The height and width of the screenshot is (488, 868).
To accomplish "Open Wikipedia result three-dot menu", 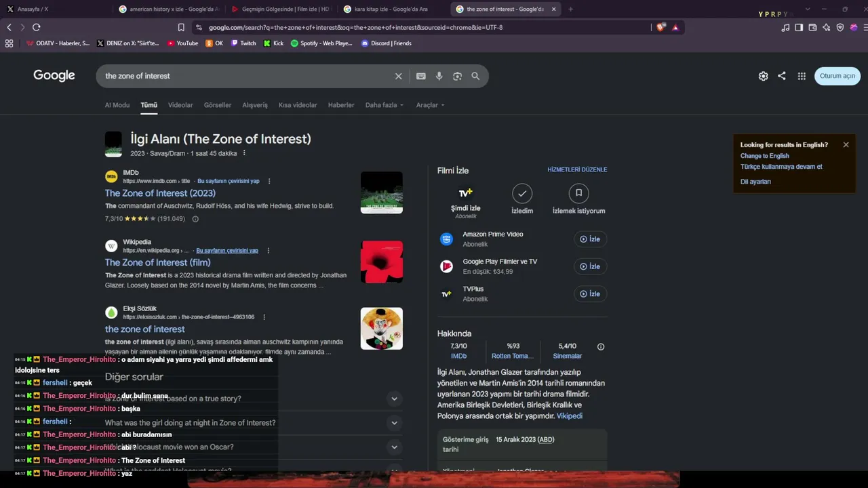I will (268, 251).
